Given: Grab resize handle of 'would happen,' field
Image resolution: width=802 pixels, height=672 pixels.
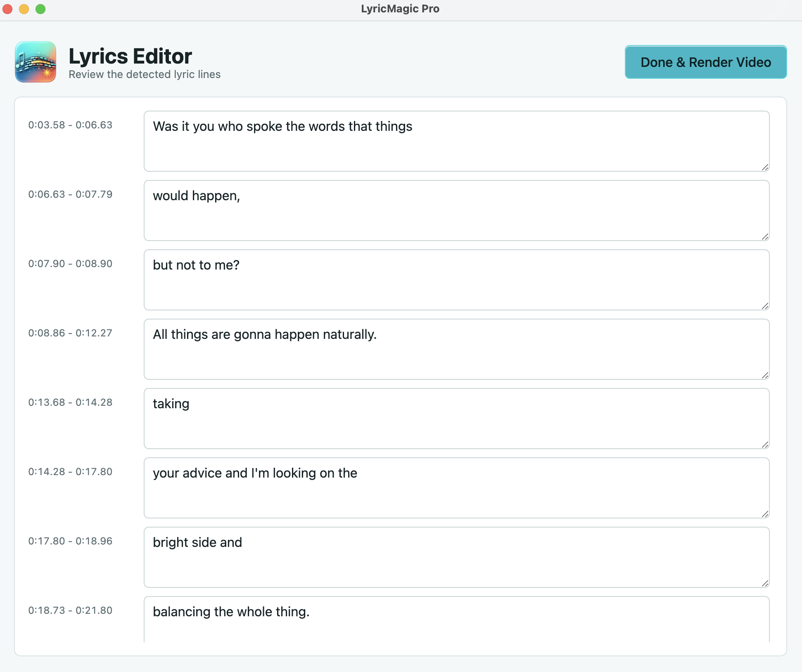Looking at the screenshot, I should click(x=765, y=237).
